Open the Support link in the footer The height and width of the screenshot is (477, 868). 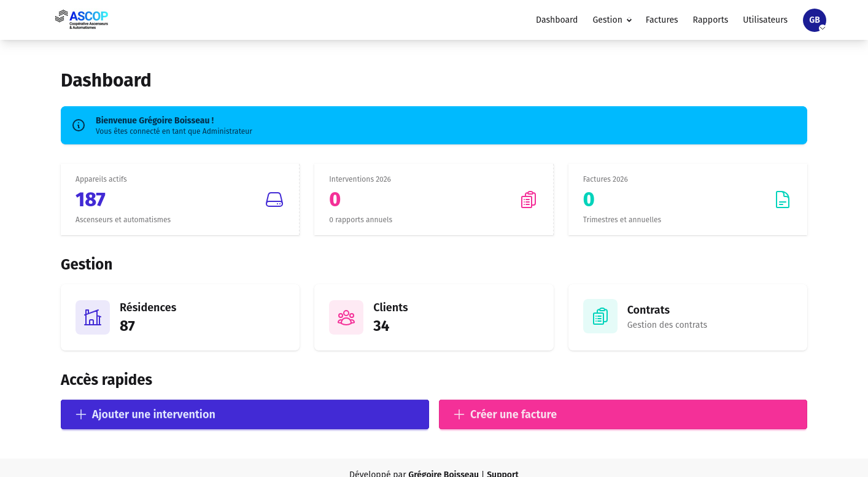(502, 473)
